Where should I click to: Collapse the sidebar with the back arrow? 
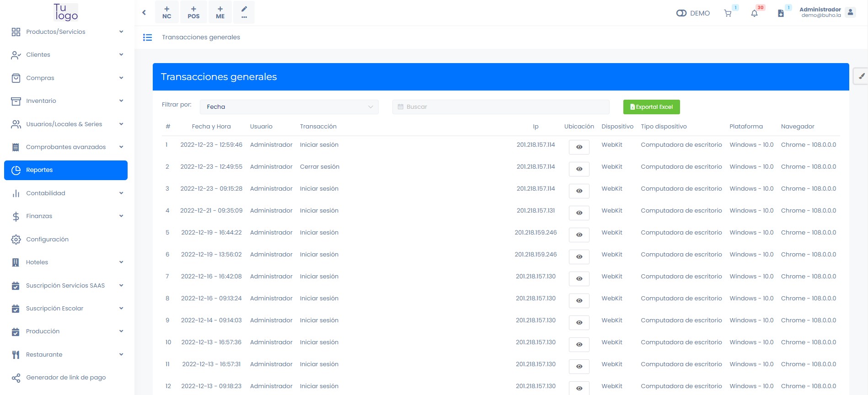click(144, 13)
